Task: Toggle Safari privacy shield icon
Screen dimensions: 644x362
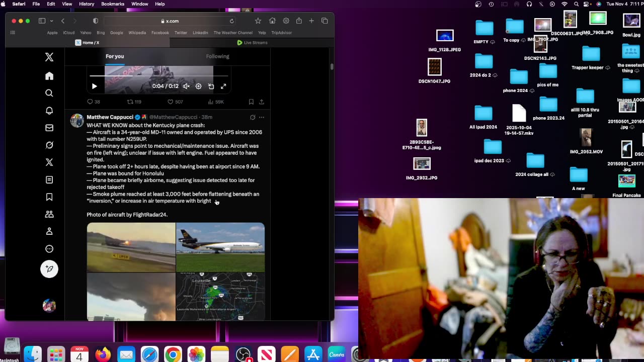Action: (x=96, y=21)
